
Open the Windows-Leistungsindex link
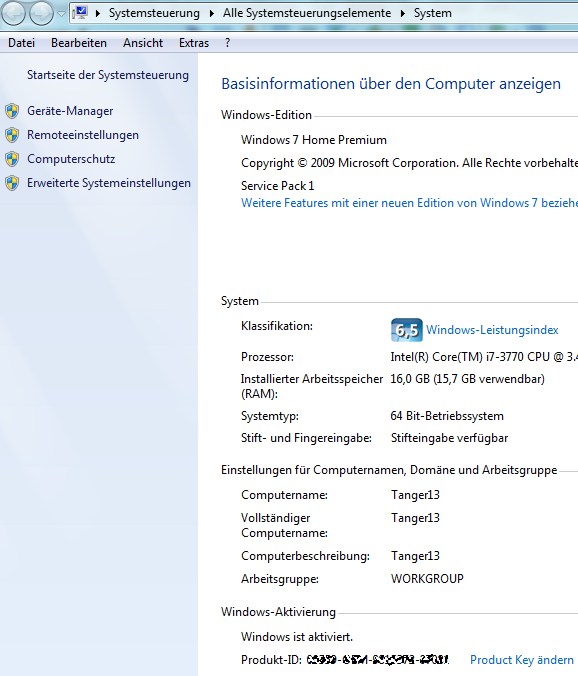point(492,330)
